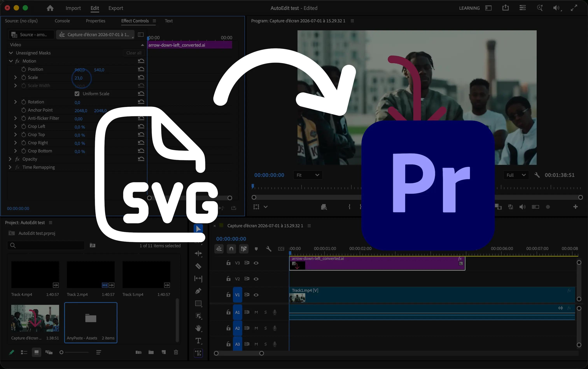Open the Console panel tab

(x=62, y=21)
